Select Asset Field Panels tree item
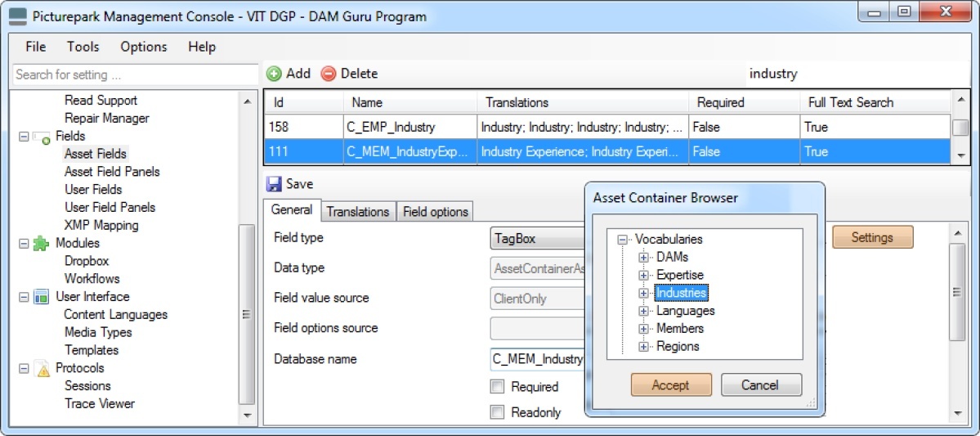The image size is (980, 436). 112,172
